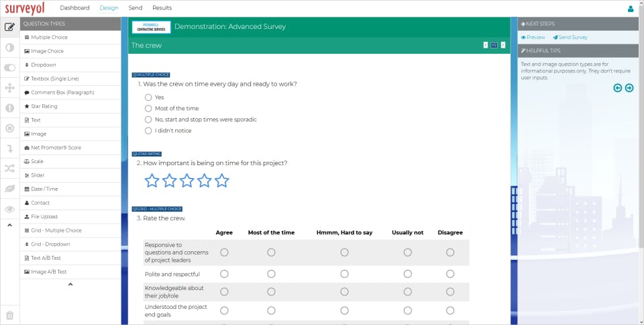The image size is (644, 325).
Task: Choose Usually not for Understood project end goals
Action: point(407,311)
